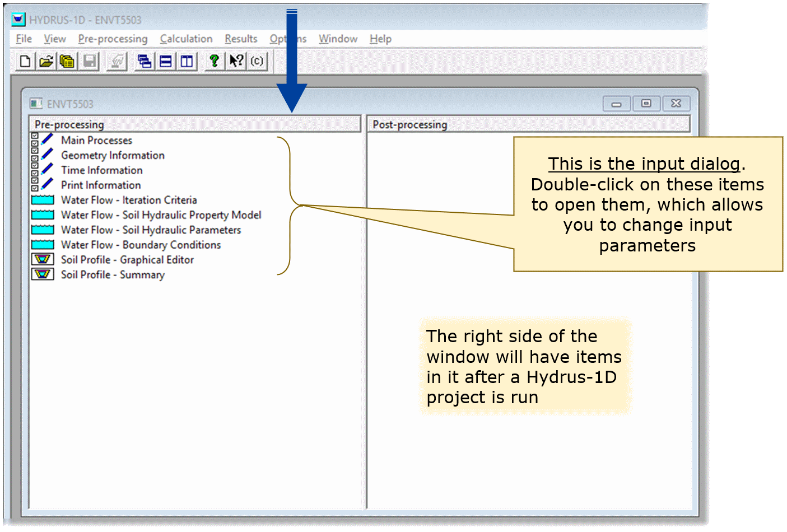Click water icon beside Soil Hydraulic Parameters
The image size is (787, 532).
[x=43, y=230]
